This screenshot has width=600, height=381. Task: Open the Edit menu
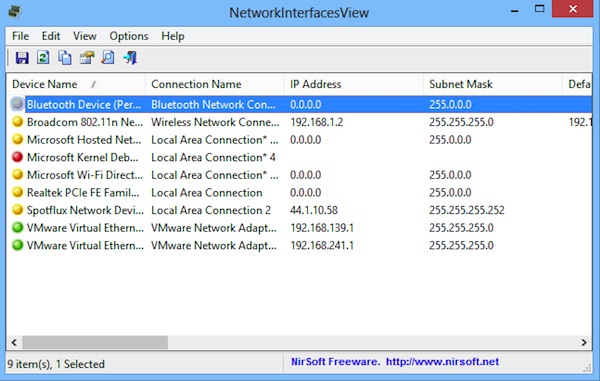[51, 36]
